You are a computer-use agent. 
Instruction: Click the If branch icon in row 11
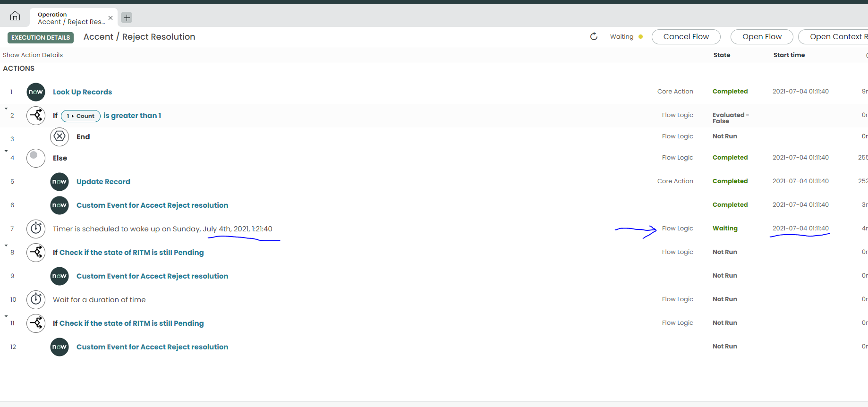coord(36,323)
